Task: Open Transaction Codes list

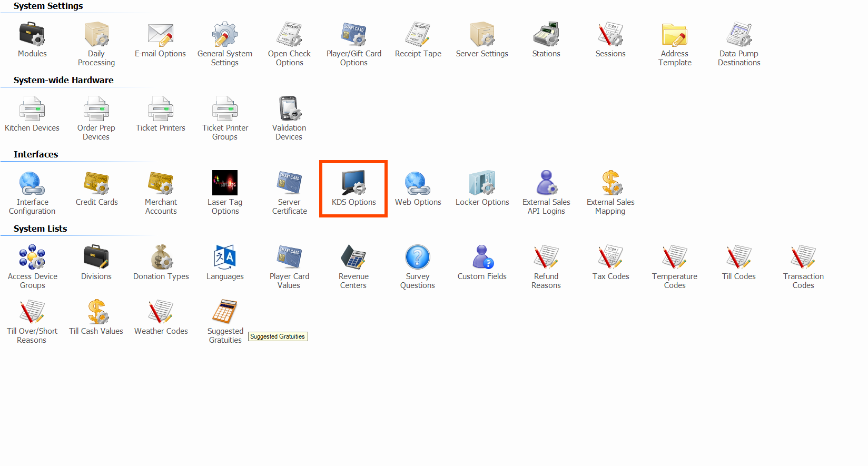Action: coord(803,257)
